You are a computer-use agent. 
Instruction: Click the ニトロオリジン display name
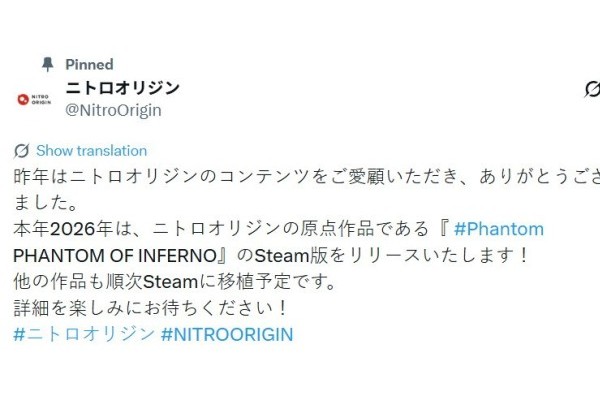[123, 88]
